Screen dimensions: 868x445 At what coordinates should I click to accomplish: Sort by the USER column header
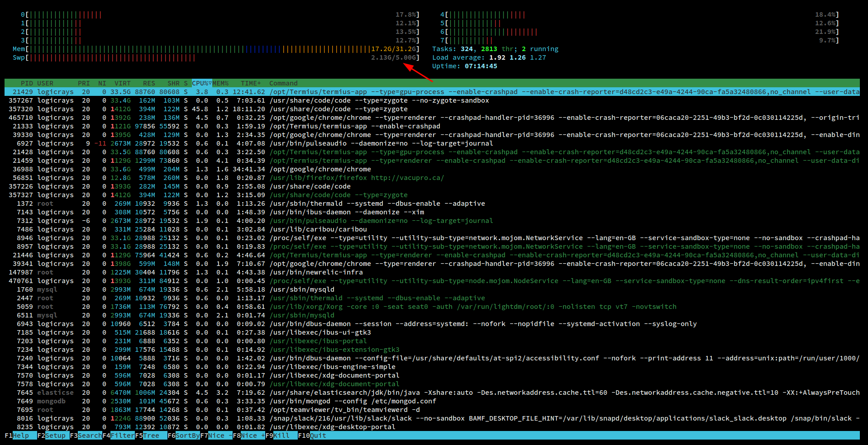[x=45, y=83]
